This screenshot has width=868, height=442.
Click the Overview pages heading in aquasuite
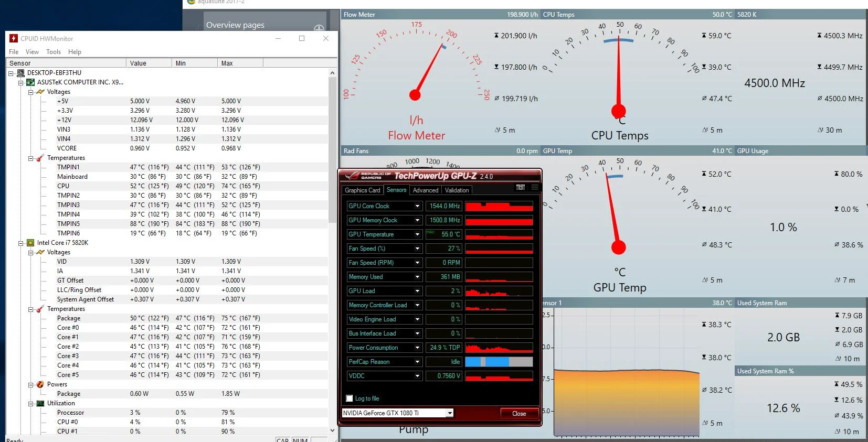[235, 25]
